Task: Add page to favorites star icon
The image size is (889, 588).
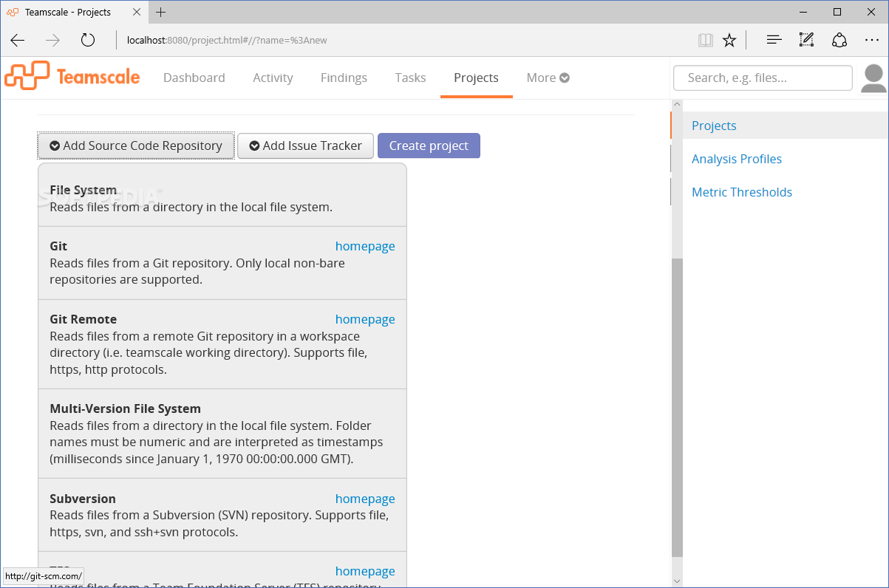Action: pos(729,41)
